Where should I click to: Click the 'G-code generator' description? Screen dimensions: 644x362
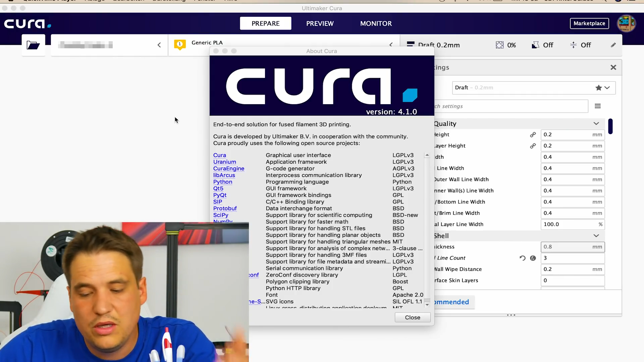click(x=290, y=169)
